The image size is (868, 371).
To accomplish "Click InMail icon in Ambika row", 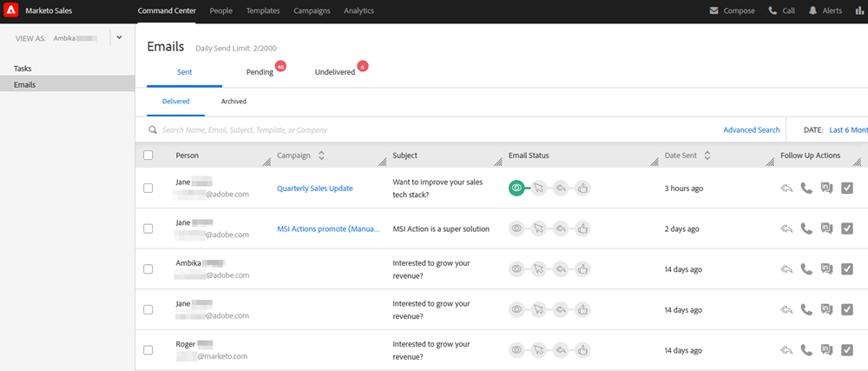I will (826, 269).
